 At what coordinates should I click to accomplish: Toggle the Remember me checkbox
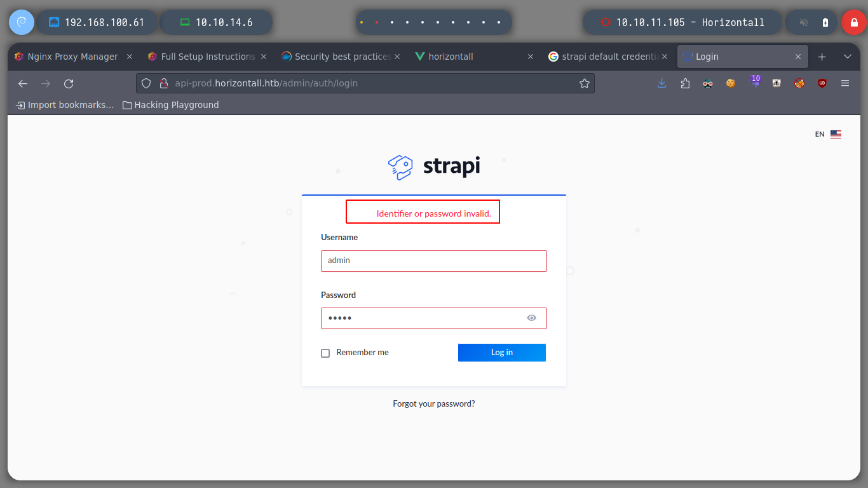pyautogui.click(x=325, y=353)
